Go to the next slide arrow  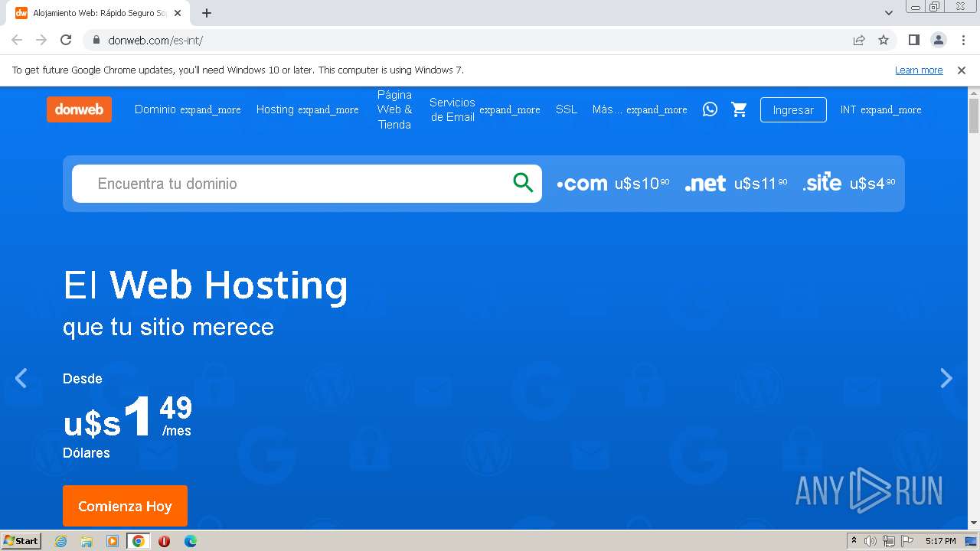[x=946, y=378]
